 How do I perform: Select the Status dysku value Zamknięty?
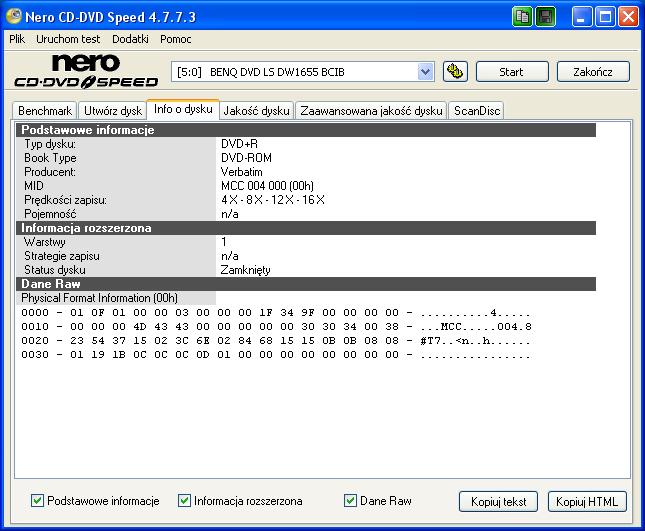click(x=246, y=270)
